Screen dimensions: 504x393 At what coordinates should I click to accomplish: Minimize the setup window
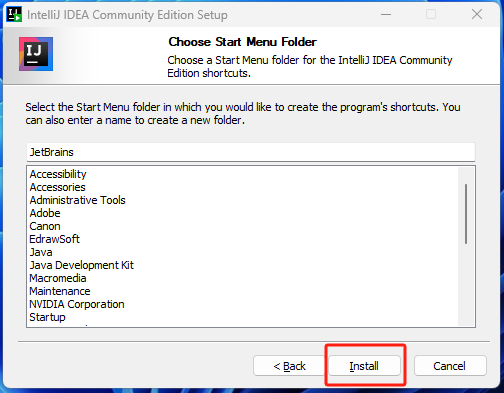tap(386, 14)
